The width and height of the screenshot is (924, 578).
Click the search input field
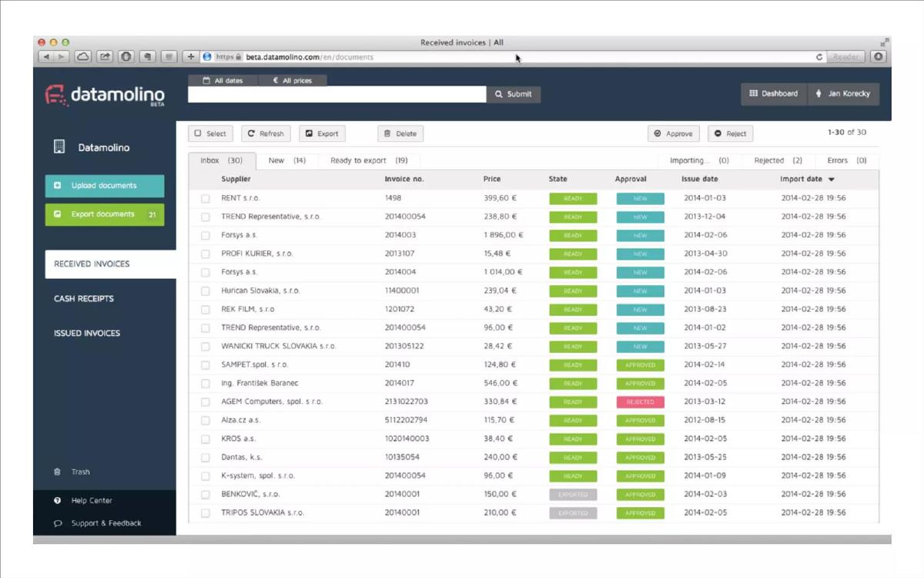337,94
